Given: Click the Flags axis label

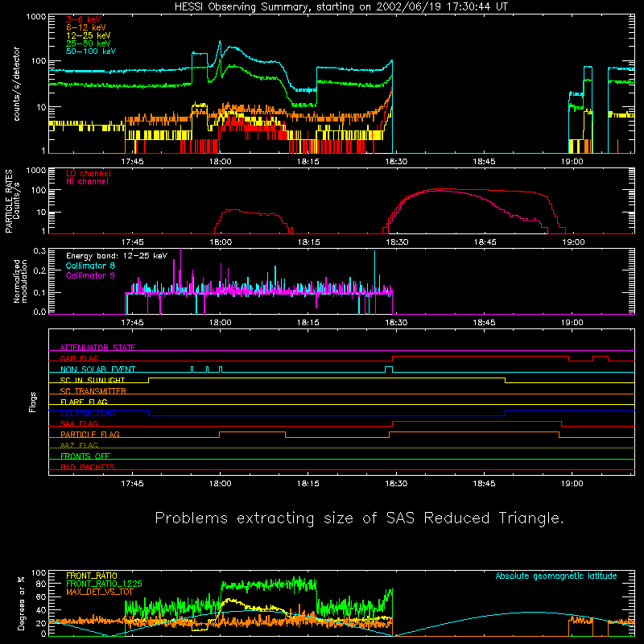Looking at the screenshot, I should pos(32,402).
